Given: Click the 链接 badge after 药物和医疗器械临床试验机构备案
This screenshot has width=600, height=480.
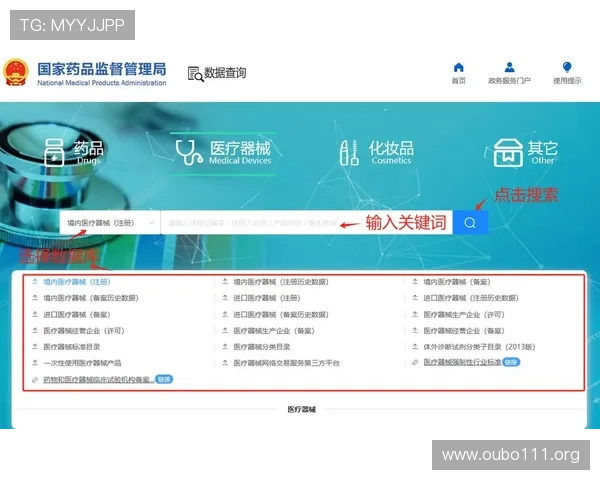Looking at the screenshot, I should [x=164, y=379].
